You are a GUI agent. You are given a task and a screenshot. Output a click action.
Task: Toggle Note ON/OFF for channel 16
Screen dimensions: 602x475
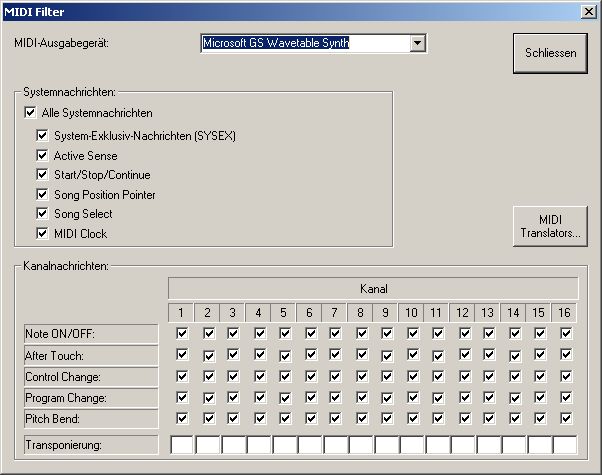(x=566, y=333)
